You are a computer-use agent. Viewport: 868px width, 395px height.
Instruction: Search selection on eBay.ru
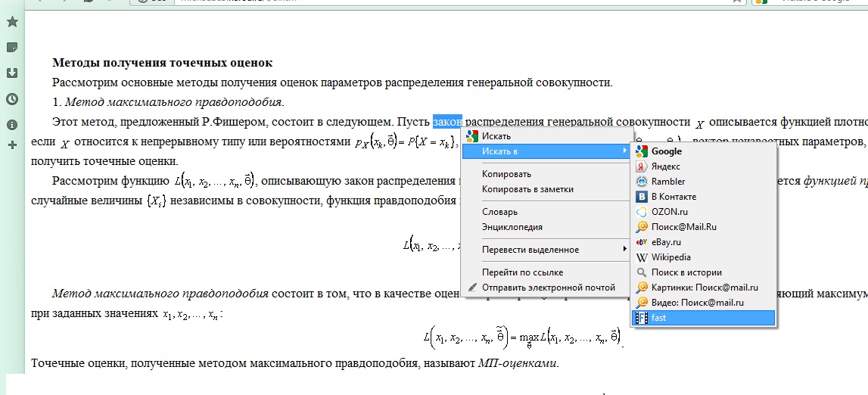(704, 241)
